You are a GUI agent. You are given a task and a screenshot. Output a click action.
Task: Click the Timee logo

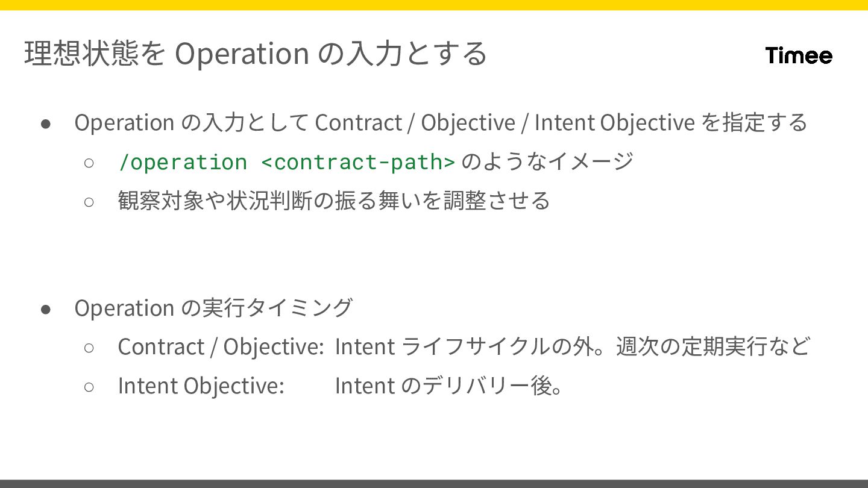(799, 55)
